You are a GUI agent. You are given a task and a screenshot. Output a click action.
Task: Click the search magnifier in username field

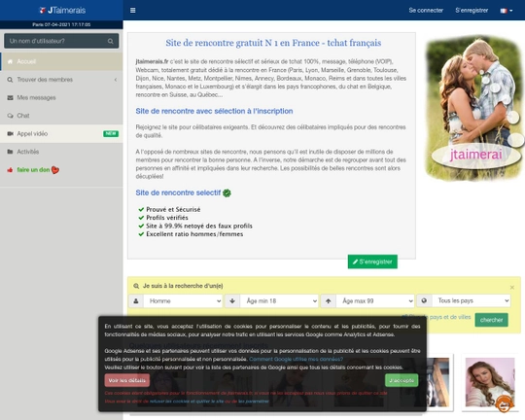point(110,41)
